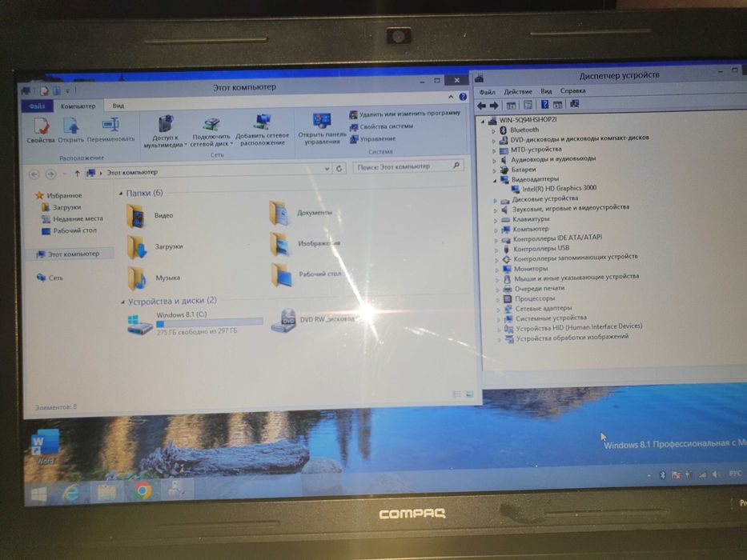Click the Refresh button in address bar
The image size is (747, 560).
point(339,168)
